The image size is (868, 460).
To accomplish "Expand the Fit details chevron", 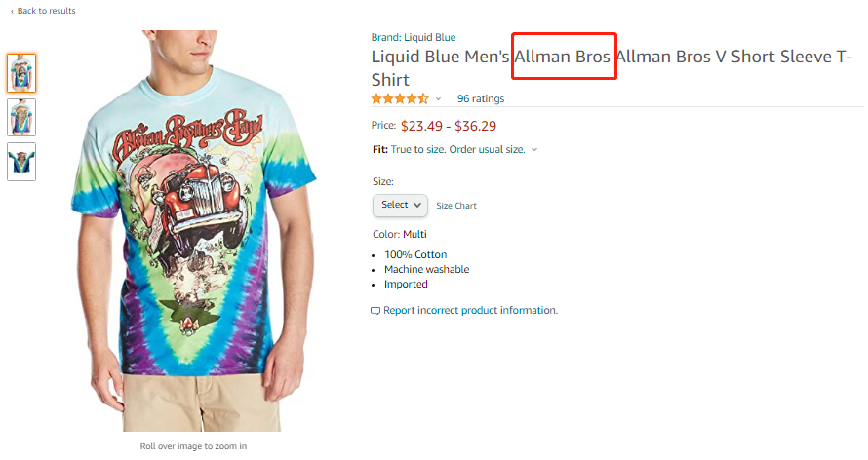I will pos(534,150).
